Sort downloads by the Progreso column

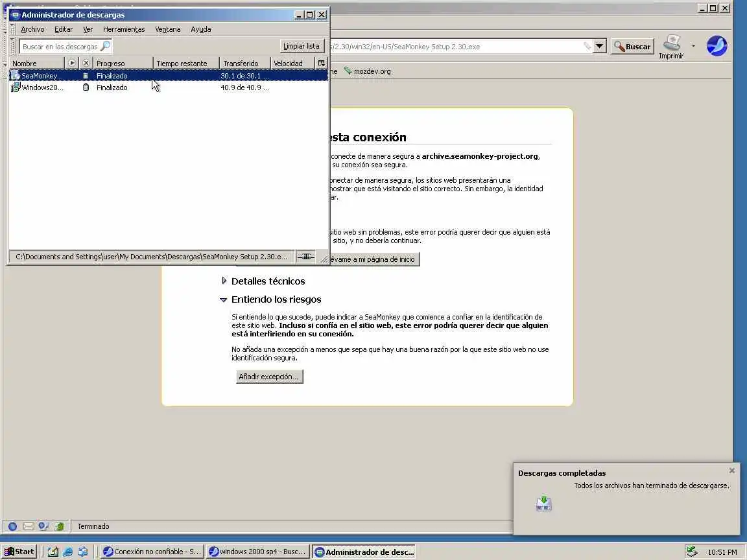pyautogui.click(x=123, y=63)
